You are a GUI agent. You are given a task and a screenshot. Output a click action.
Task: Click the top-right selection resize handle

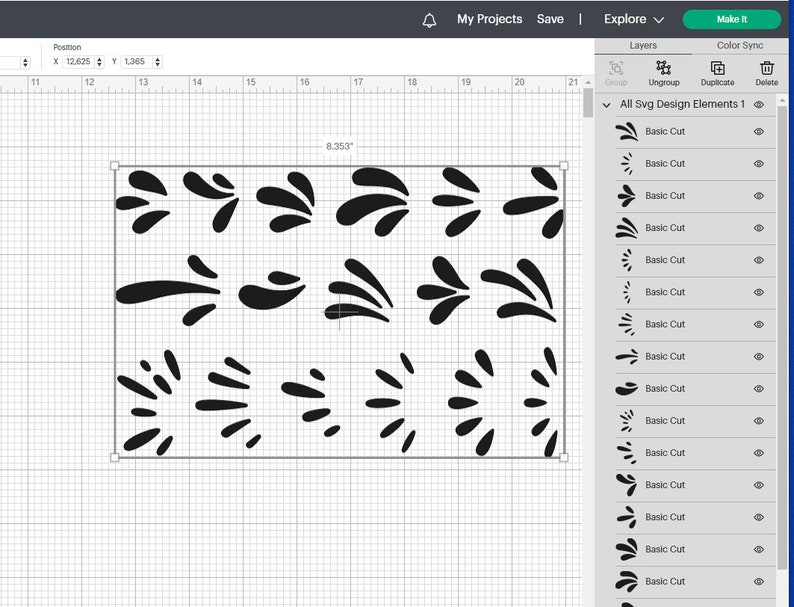pyautogui.click(x=564, y=166)
